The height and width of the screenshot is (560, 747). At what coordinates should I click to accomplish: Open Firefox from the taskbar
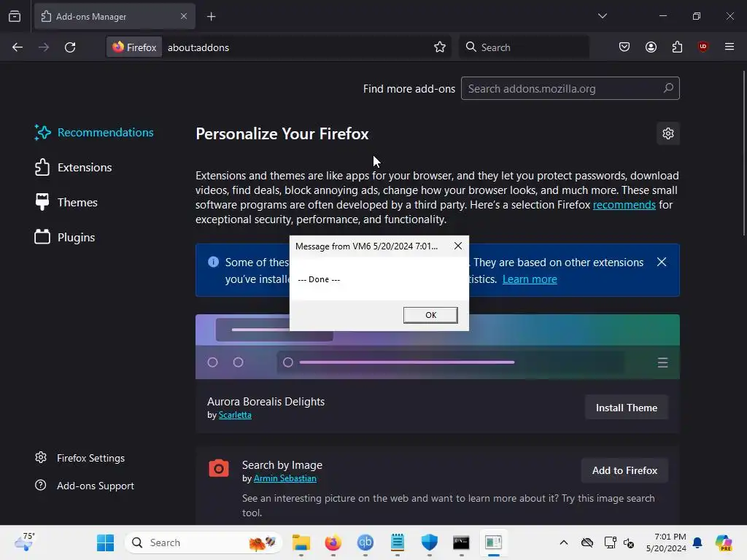pos(333,542)
